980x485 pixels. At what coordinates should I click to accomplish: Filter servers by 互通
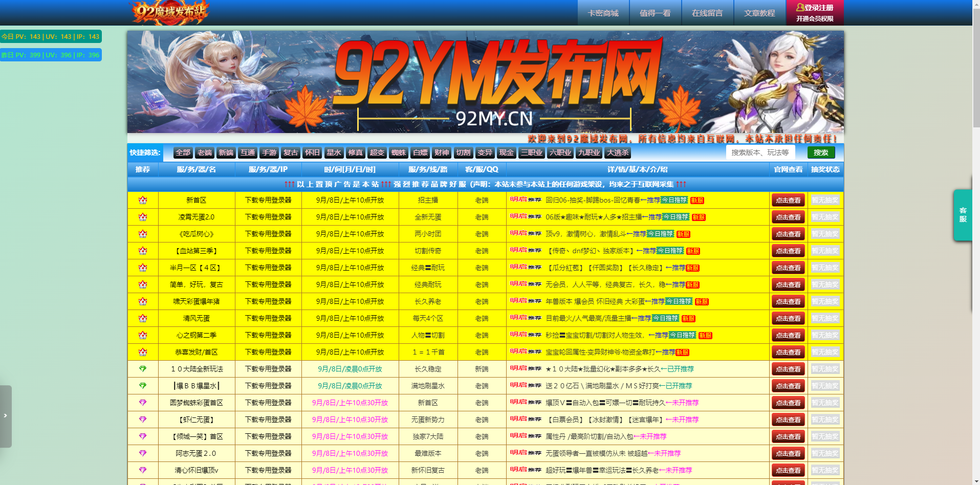248,152
